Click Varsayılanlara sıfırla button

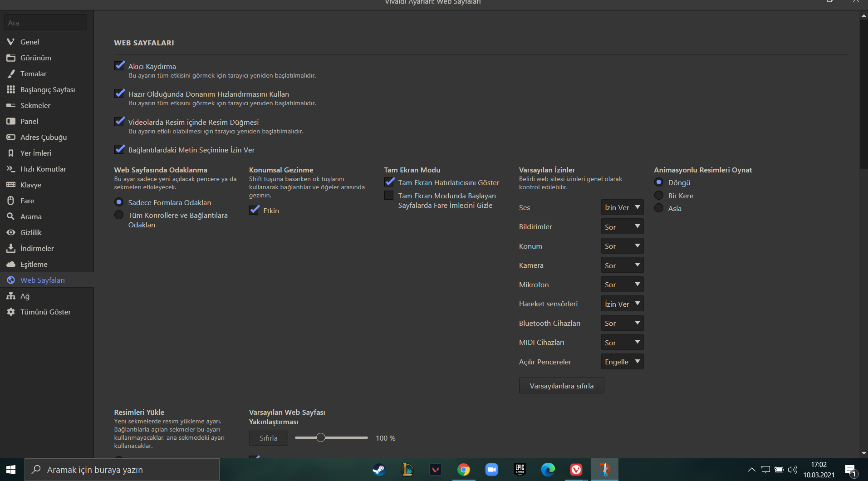561,386
